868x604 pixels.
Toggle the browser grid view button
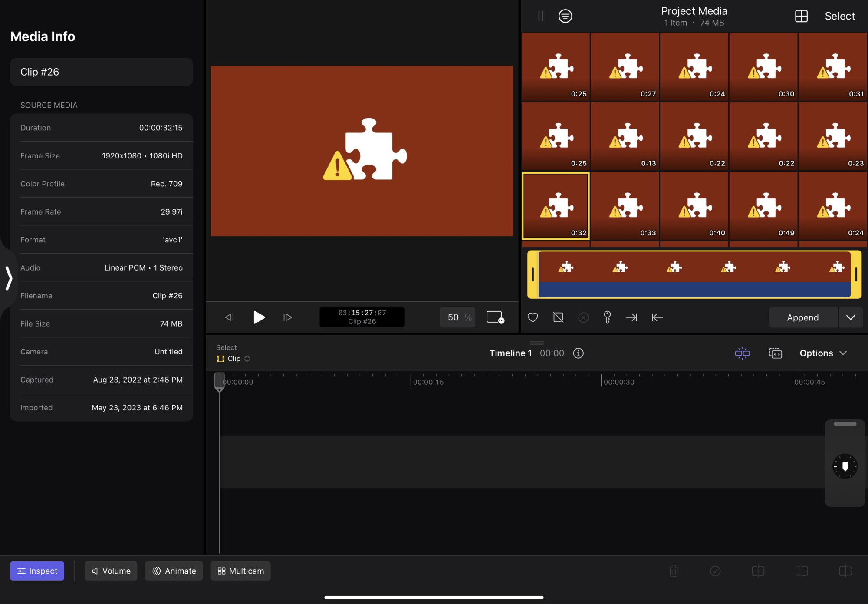pyautogui.click(x=801, y=16)
